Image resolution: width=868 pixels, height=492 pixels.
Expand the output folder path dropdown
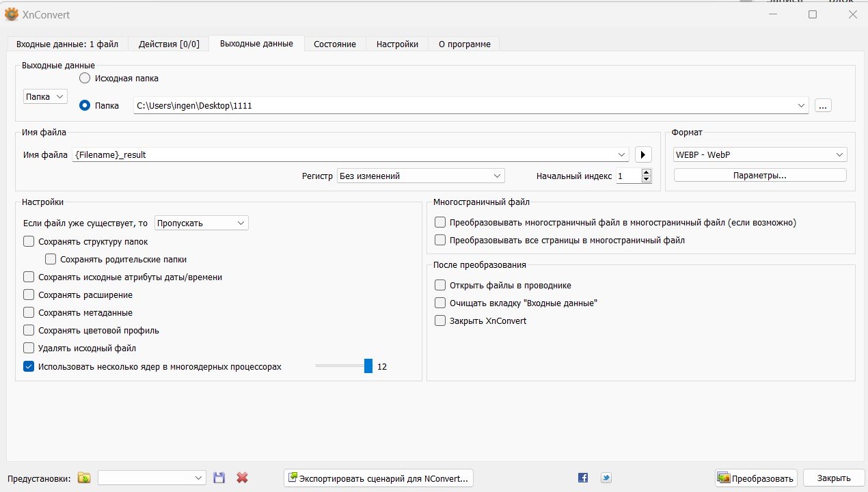coord(802,105)
